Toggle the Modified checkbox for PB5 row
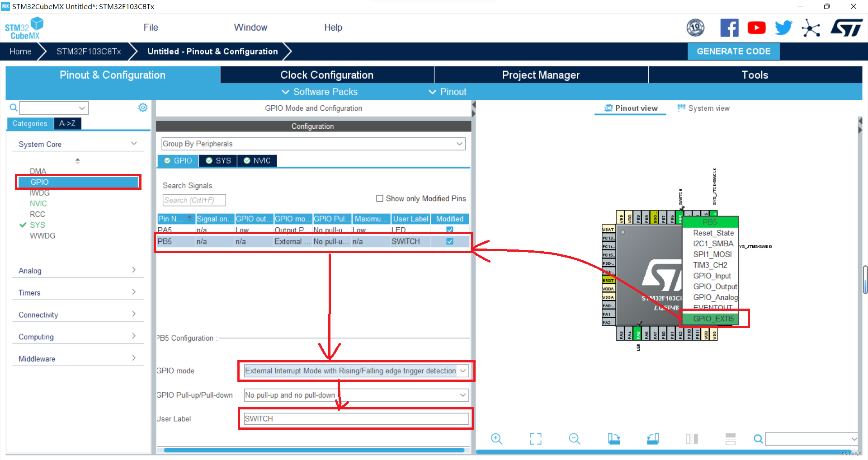The height and width of the screenshot is (460, 868). click(450, 241)
